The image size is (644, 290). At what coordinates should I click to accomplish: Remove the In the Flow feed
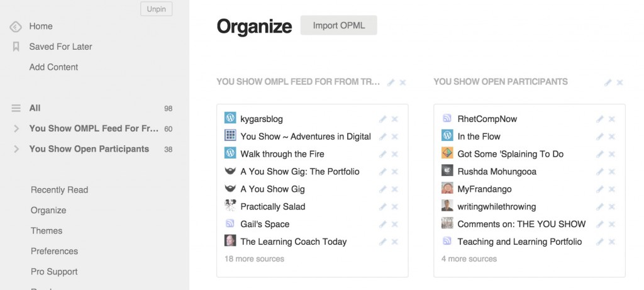pyautogui.click(x=611, y=137)
